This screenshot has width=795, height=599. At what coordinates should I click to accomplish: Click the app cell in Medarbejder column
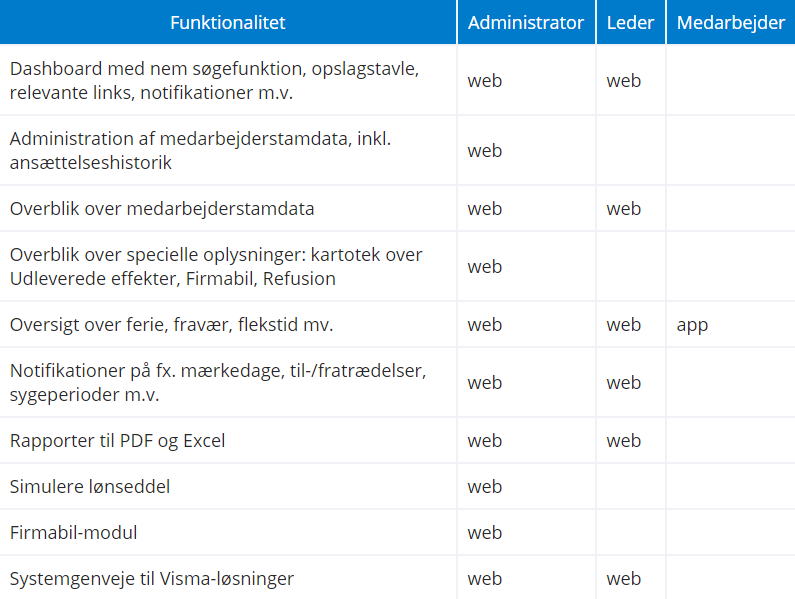pos(692,325)
